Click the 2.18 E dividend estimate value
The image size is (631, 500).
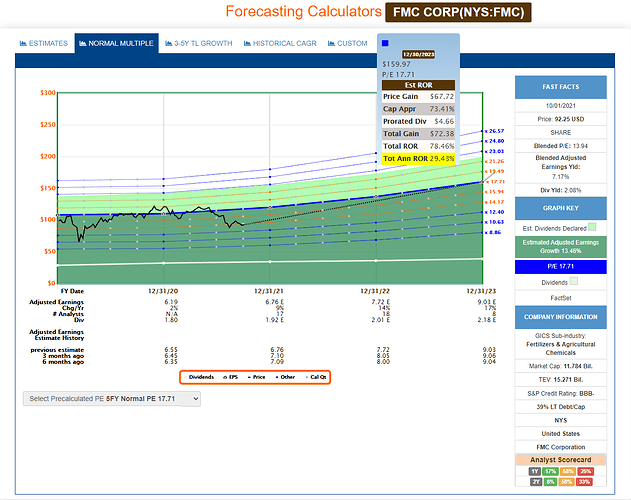487,320
